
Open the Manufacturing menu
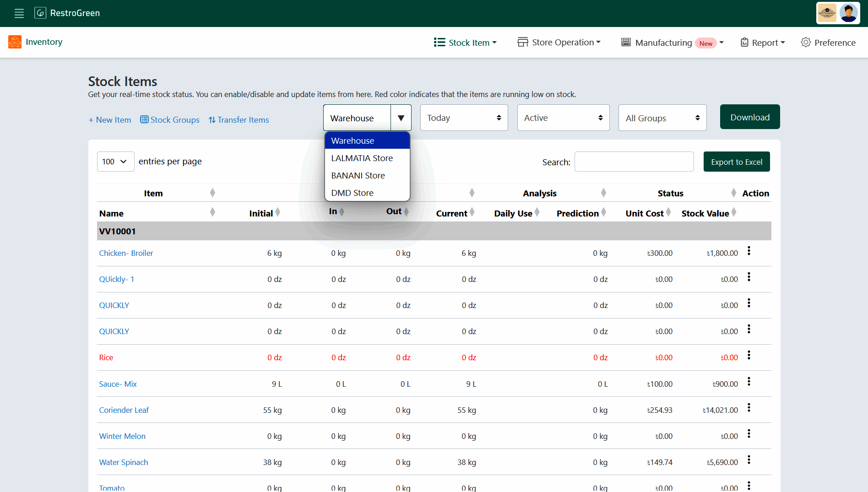[663, 43]
